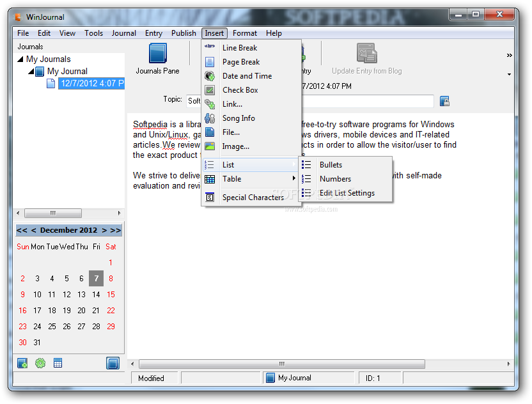Viewport: 532px width, 404px height.
Task: Click the entry page icon in tree
Action: [51, 84]
